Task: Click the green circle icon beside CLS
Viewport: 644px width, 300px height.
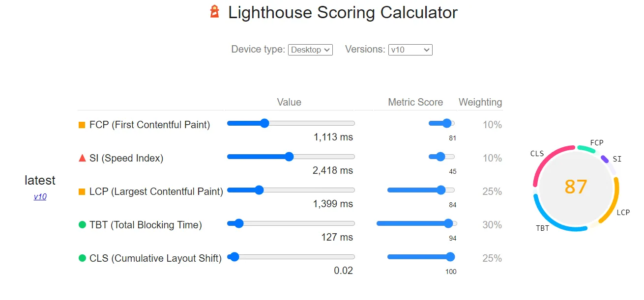Action: point(82,258)
